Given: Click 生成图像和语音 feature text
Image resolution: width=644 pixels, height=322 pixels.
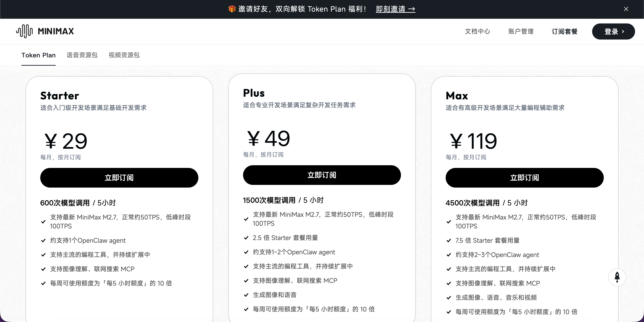Looking at the screenshot, I should [x=275, y=295].
